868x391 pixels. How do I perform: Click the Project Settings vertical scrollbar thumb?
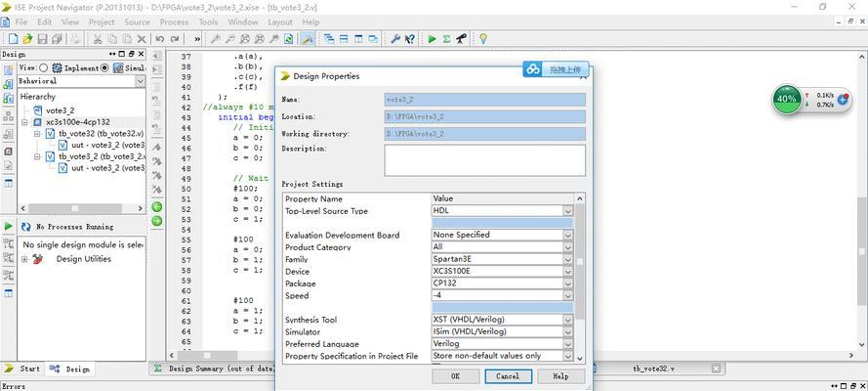pyautogui.click(x=580, y=262)
